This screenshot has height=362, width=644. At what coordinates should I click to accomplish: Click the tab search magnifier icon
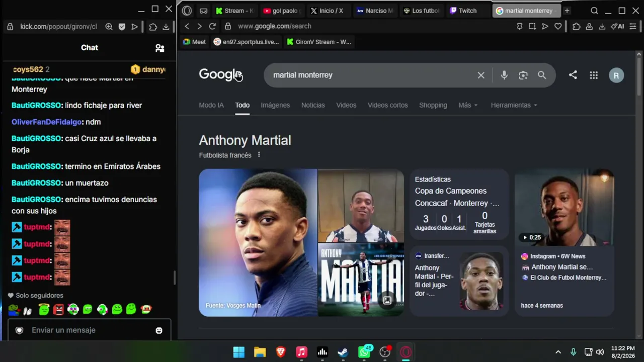(x=594, y=11)
